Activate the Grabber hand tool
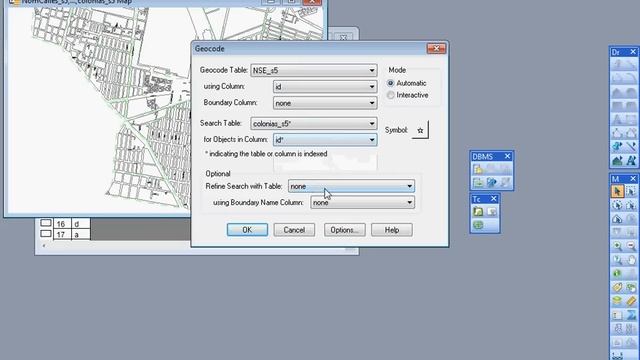 [x=631, y=260]
